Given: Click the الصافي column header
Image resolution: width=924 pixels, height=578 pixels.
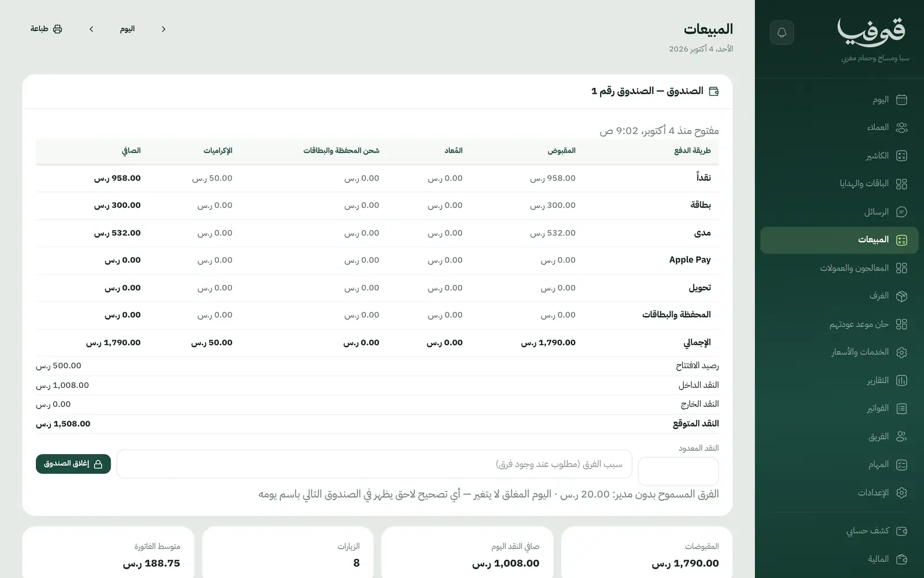Looking at the screenshot, I should pyautogui.click(x=131, y=151).
